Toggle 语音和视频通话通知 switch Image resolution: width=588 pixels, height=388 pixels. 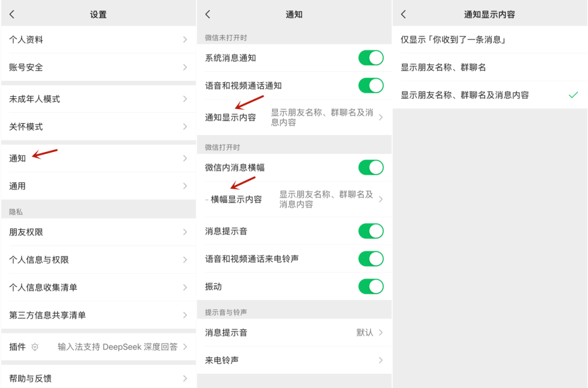371,86
